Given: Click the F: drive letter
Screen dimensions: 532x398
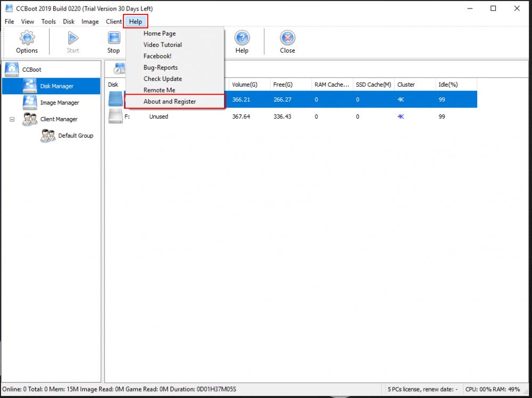Looking at the screenshot, I should (127, 117).
